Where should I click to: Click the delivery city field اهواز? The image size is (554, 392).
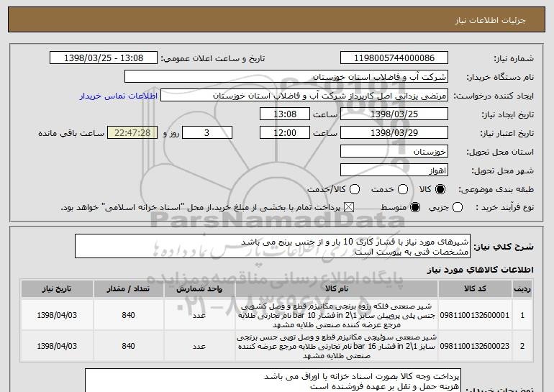point(394,170)
